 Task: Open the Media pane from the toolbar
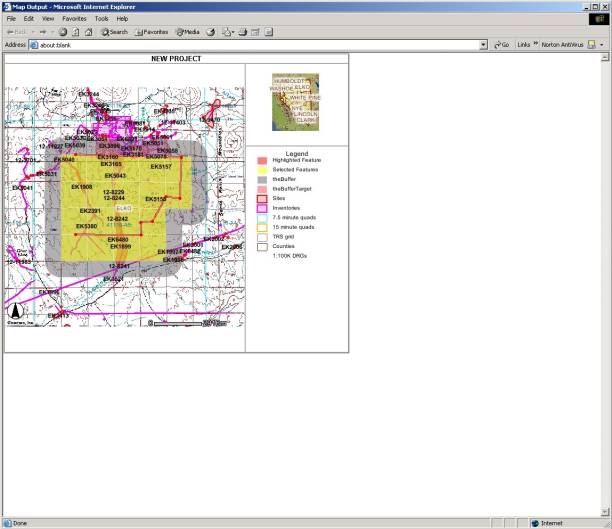pos(188,32)
